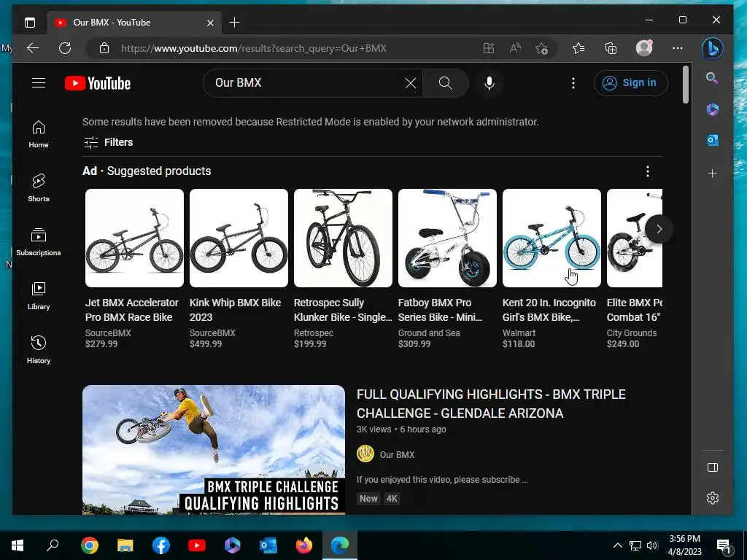
Task: Click the address bar URL
Action: pos(253,49)
